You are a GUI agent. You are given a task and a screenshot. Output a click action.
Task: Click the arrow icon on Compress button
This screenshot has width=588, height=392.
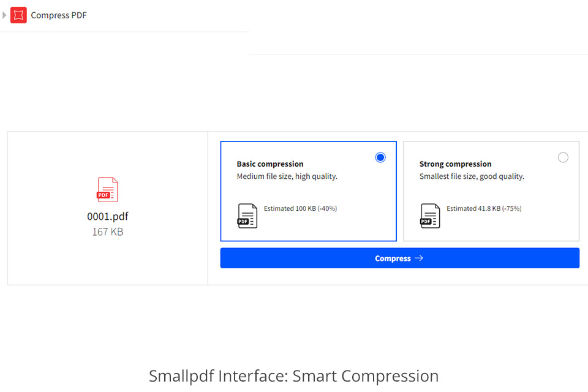[x=419, y=258]
